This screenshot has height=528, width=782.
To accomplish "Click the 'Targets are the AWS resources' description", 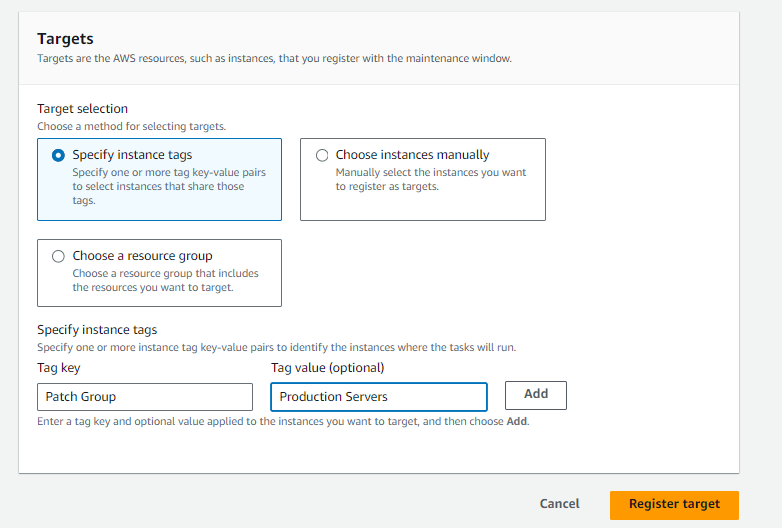I will tap(274, 58).
